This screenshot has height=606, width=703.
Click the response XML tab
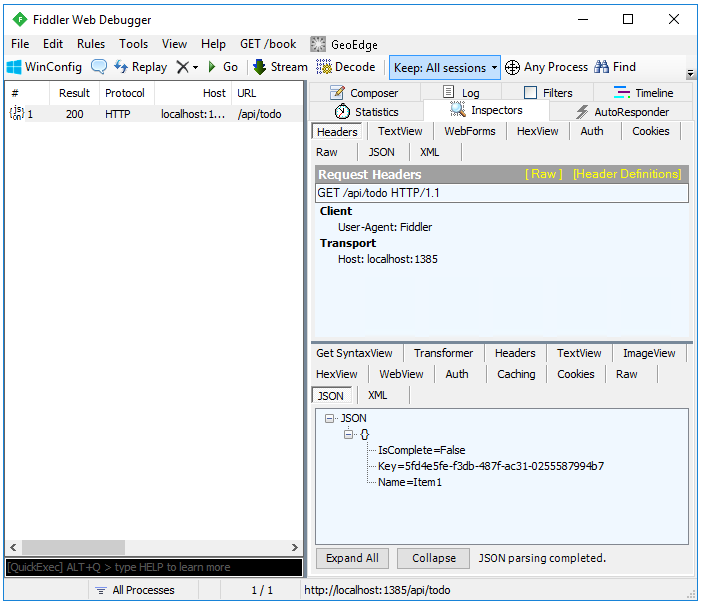point(378,395)
